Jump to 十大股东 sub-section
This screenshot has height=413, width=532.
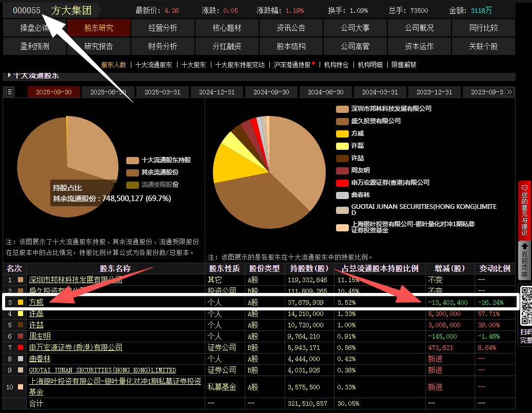194,65
